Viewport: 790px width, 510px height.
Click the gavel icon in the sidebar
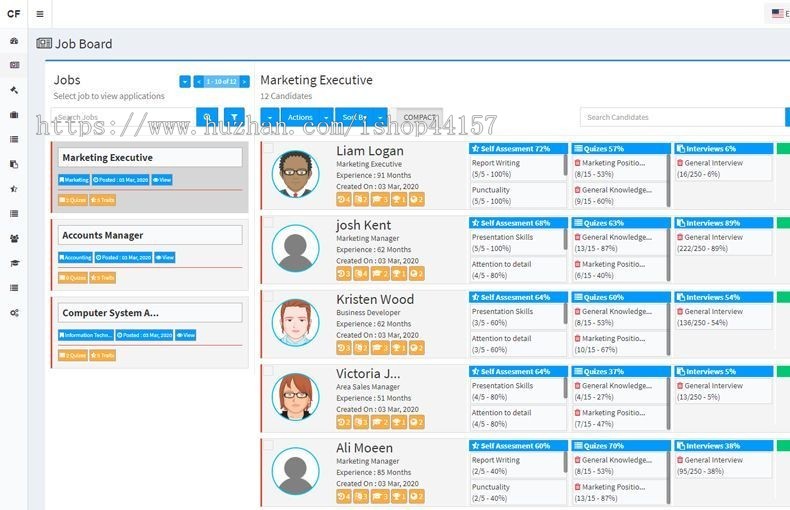tap(14, 90)
